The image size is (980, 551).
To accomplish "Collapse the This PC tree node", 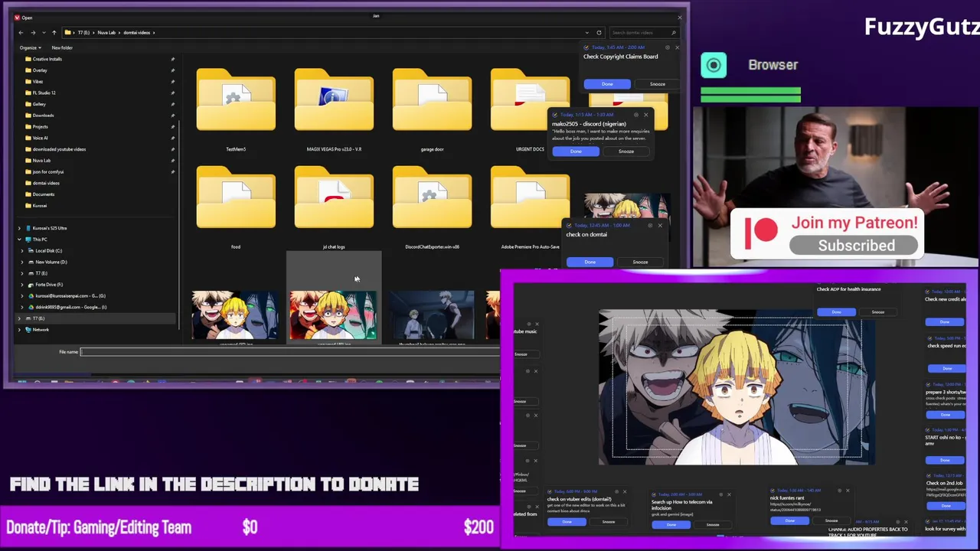I will click(x=19, y=240).
